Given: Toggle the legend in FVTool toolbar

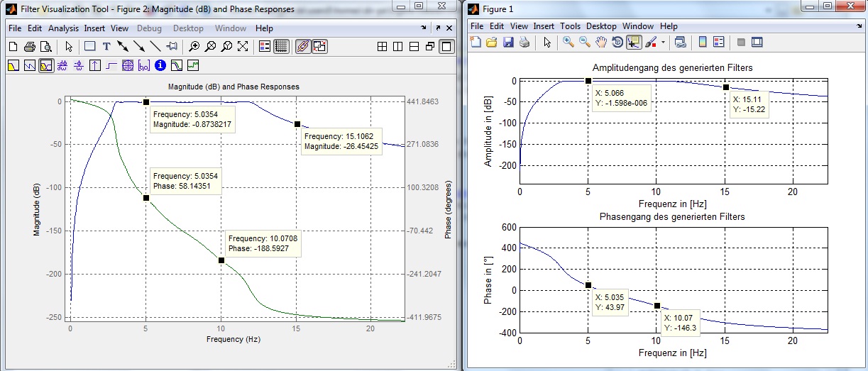Looking at the screenshot, I should (x=265, y=47).
